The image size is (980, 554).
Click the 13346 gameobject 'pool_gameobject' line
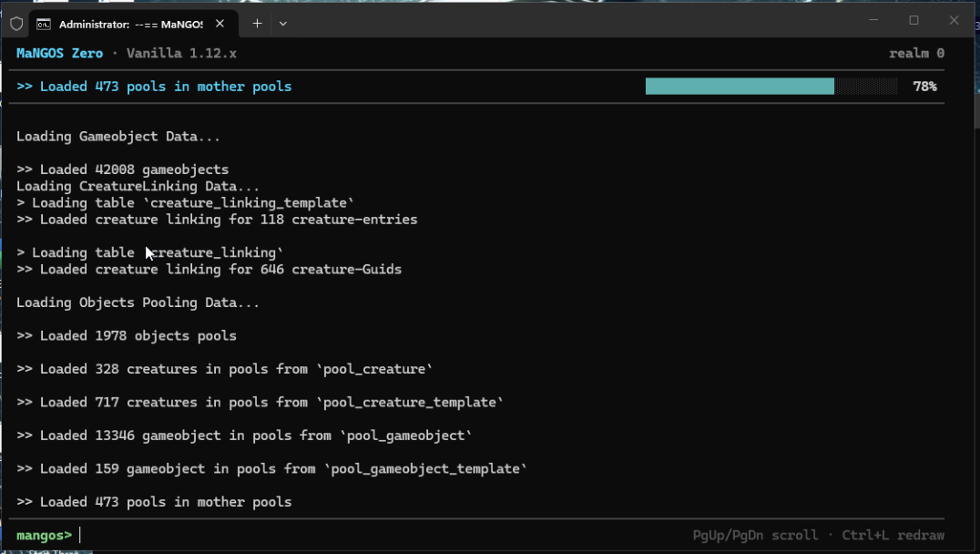click(244, 436)
